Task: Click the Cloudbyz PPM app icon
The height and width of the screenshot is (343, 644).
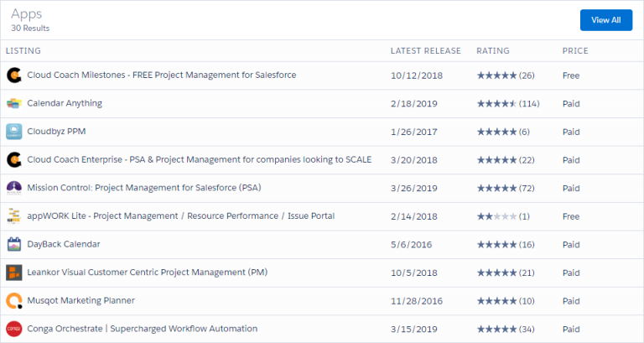Action: pyautogui.click(x=14, y=132)
